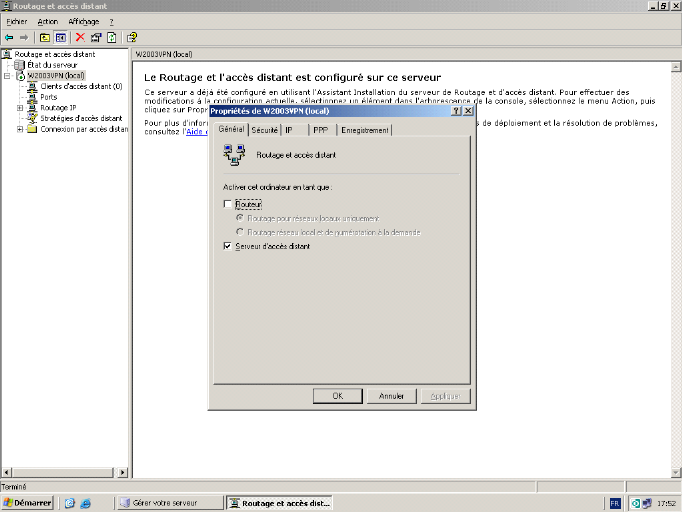Image resolution: width=682 pixels, height=512 pixels.
Task: Open the Action menu
Action: pos(47,21)
